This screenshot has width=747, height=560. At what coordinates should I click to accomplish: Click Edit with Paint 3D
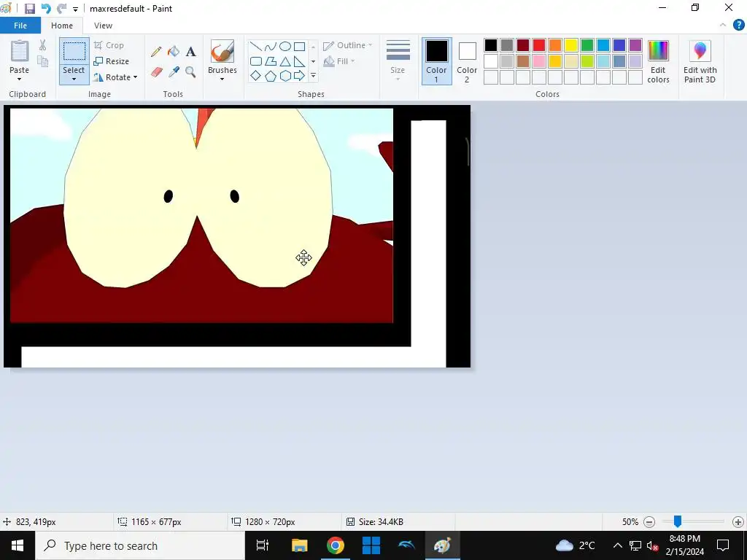point(700,61)
